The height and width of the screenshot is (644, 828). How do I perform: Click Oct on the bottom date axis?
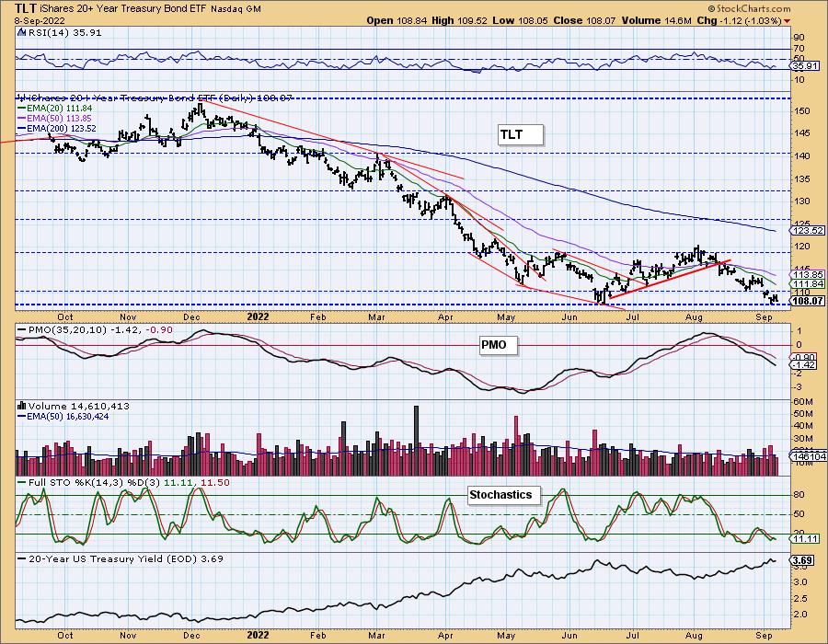click(65, 635)
